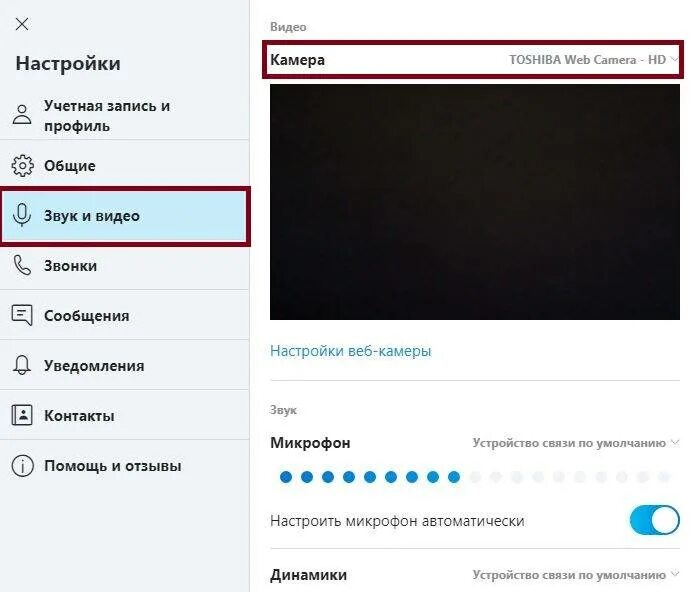Open the Сообщения settings section
This screenshot has height=592, width=698.
click(124, 316)
